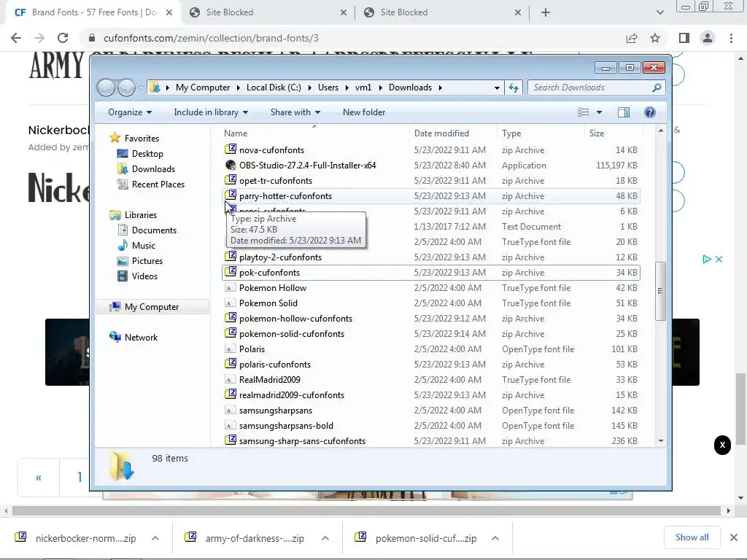Click Show all downloads button
The height and width of the screenshot is (560, 747).
coord(692,537)
